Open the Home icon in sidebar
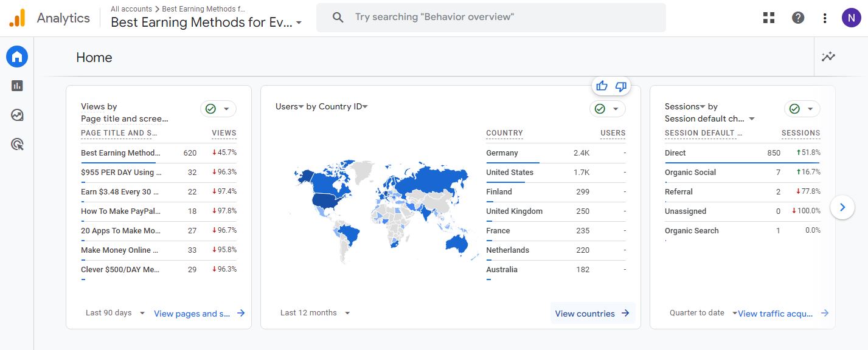This screenshot has width=868, height=350. pyautogui.click(x=17, y=57)
